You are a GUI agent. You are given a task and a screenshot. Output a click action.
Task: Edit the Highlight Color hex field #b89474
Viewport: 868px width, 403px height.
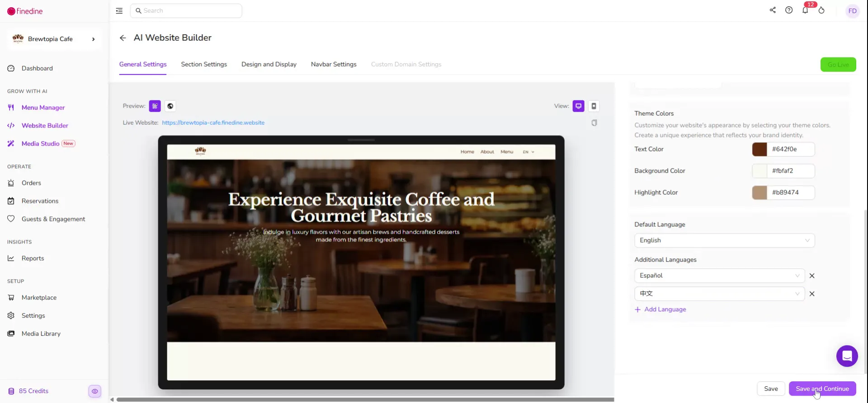click(x=791, y=192)
